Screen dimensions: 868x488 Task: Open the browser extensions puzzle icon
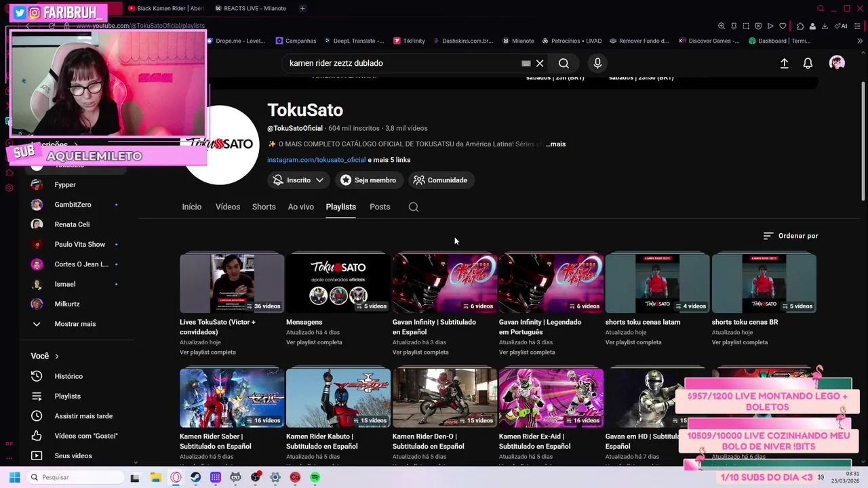800,26
